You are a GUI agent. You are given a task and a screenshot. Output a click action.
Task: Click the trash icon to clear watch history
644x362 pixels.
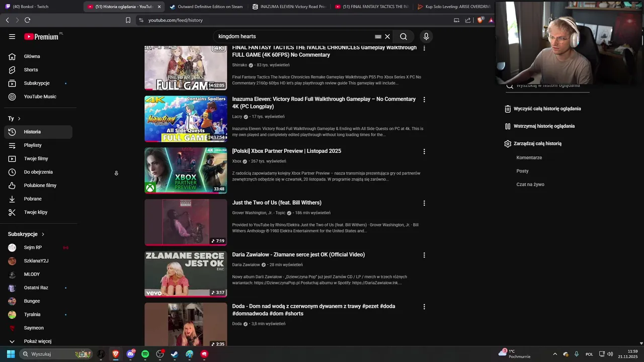coord(508,109)
